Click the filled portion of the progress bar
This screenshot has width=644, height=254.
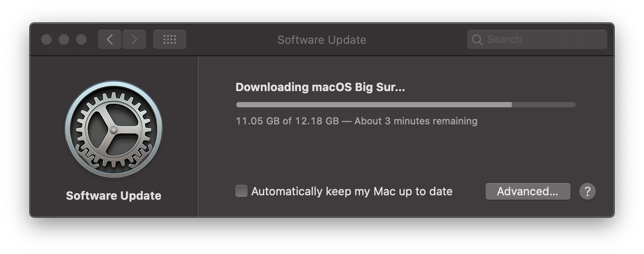point(374,105)
